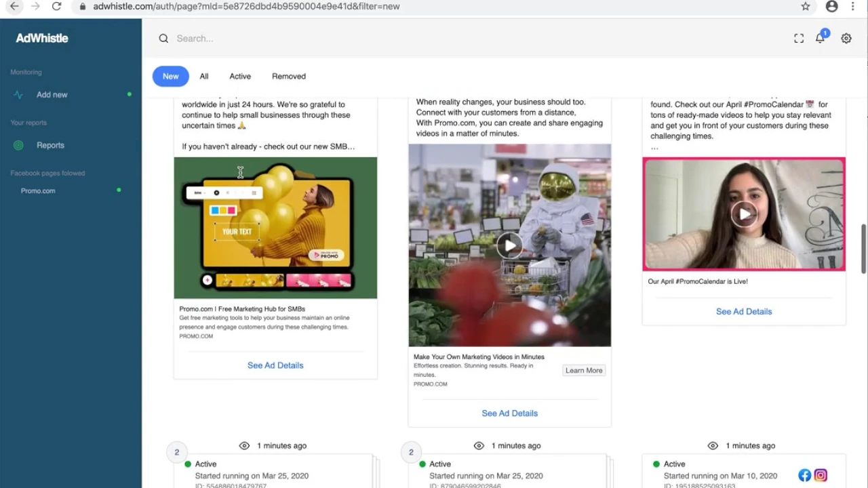Open Reports in the sidebar

coord(50,145)
